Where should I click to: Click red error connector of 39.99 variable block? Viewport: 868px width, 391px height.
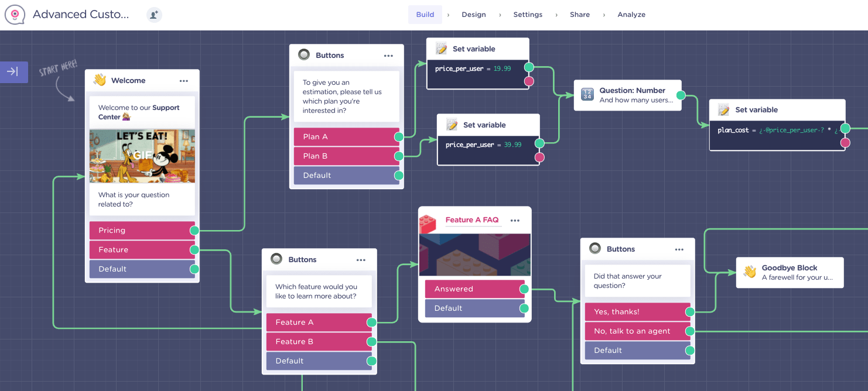click(539, 157)
